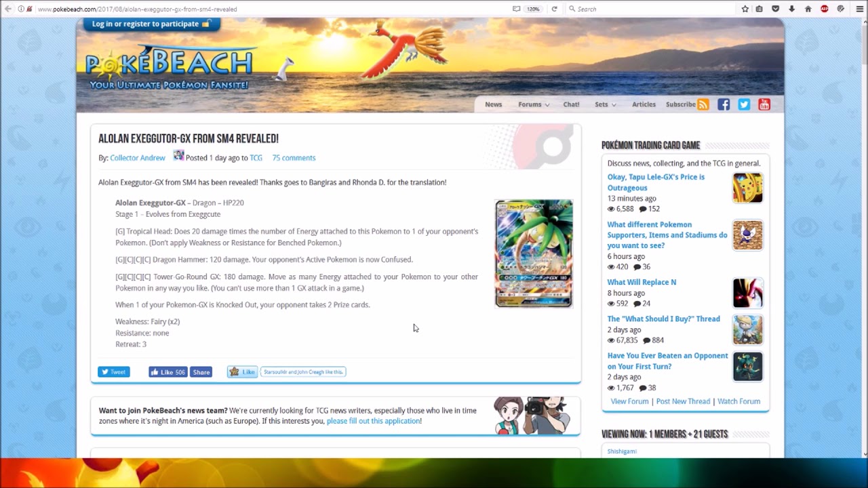Click avatar beside Beaten an Opponent thread
868x488 pixels.
click(747, 366)
